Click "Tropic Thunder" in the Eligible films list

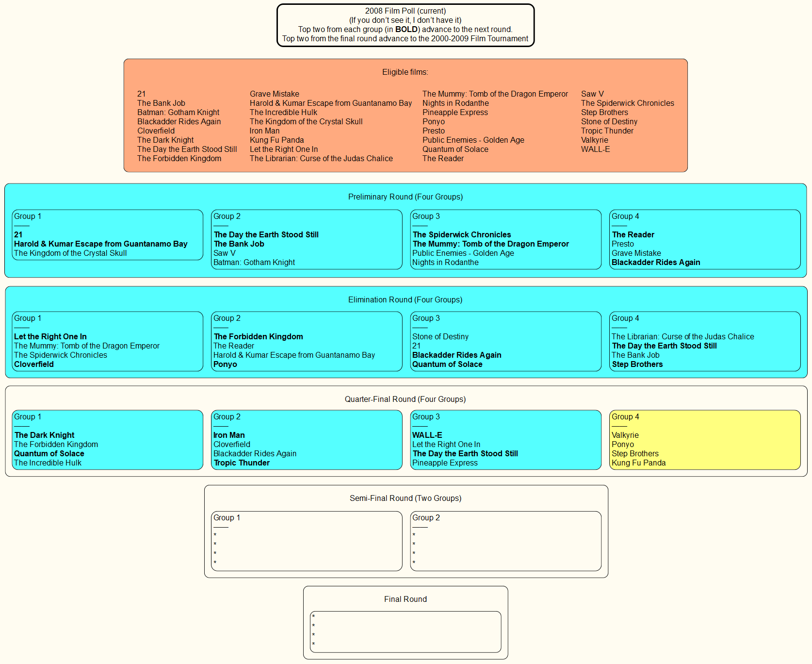click(607, 131)
